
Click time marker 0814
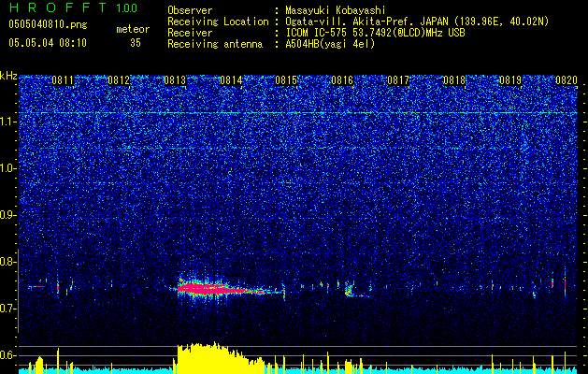[x=231, y=80]
